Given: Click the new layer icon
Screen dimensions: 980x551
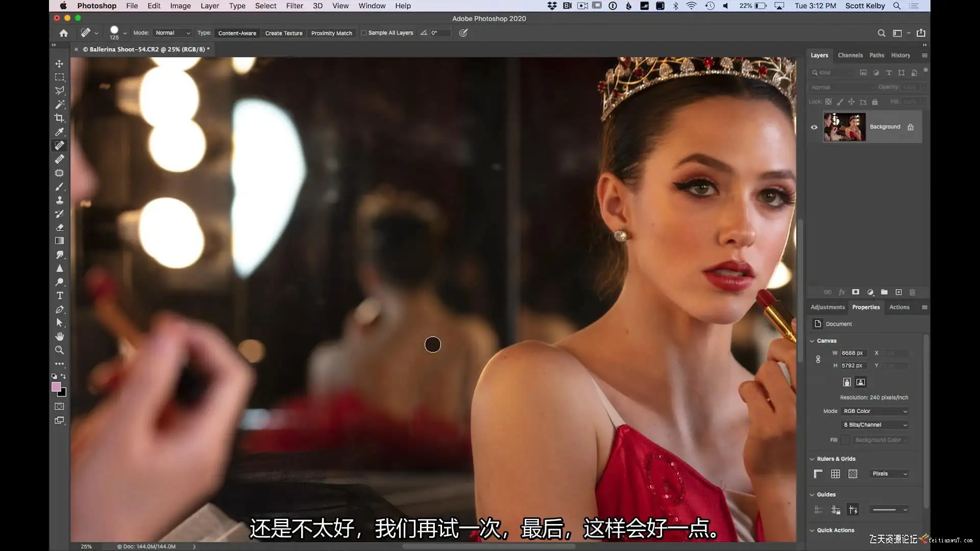Looking at the screenshot, I should (x=898, y=292).
